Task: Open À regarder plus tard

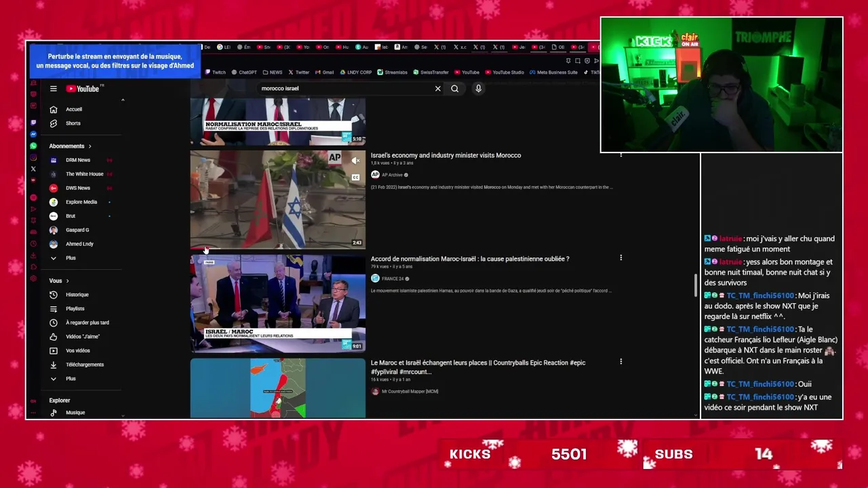Action: (87, 323)
